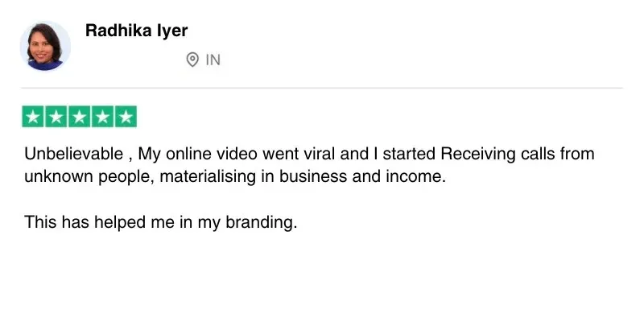Screen dimensions: 644x322
Task: Click the second green rating star
Action: [56, 117]
